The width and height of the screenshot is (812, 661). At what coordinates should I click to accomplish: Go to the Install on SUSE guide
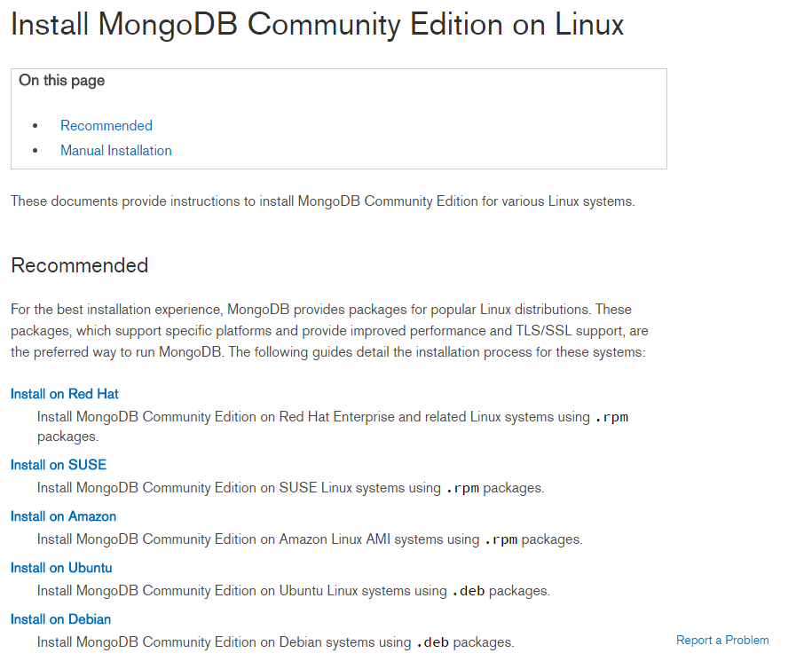pos(59,465)
